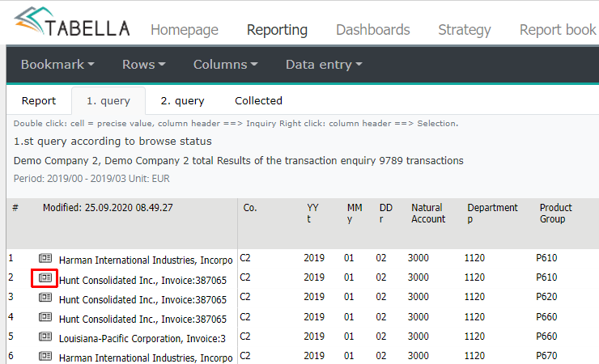
Task: Click the MM column header
Action: point(355,214)
